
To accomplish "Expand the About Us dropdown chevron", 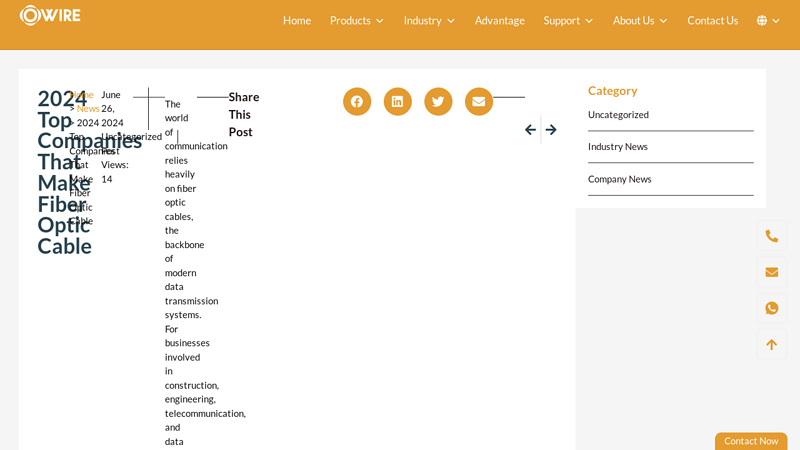I will (x=663, y=21).
